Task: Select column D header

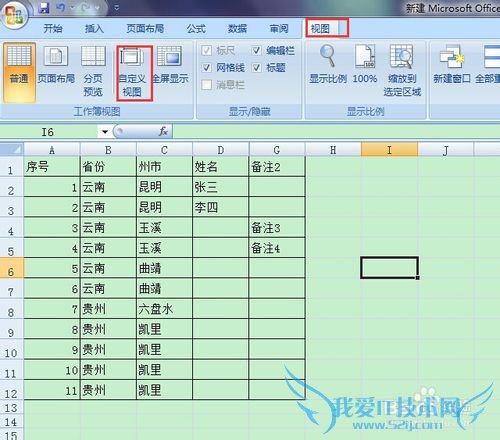Action: (221, 150)
